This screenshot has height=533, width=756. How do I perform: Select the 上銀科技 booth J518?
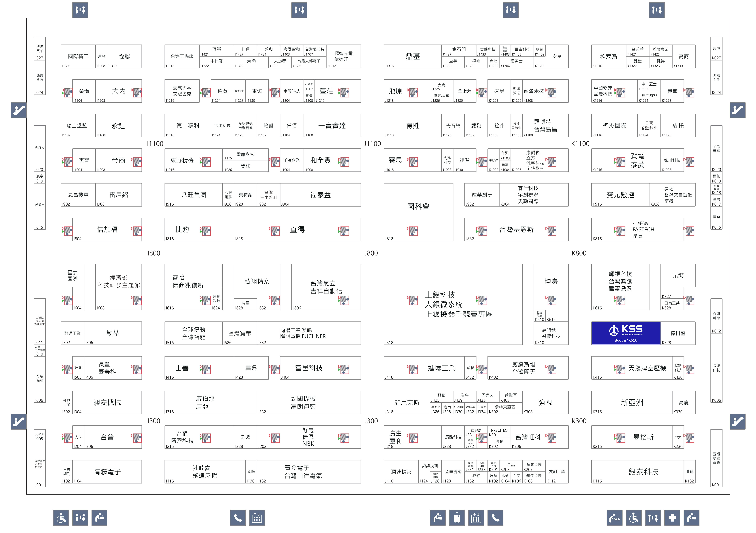[453, 304]
